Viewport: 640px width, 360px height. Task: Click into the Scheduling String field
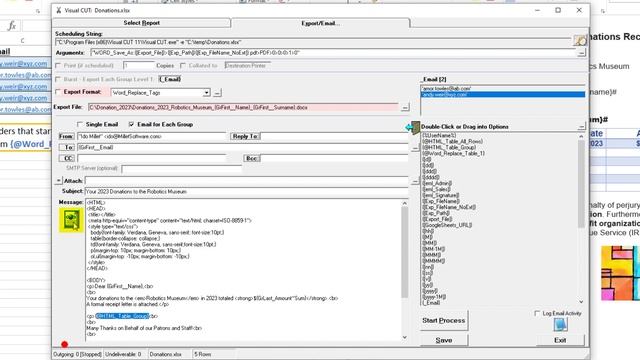tap(313, 42)
